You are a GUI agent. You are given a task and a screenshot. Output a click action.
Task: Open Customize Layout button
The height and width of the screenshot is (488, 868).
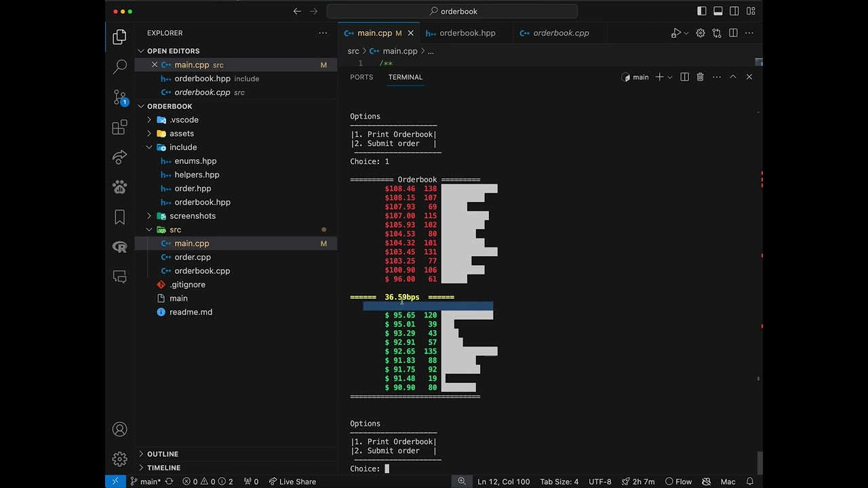tap(751, 11)
